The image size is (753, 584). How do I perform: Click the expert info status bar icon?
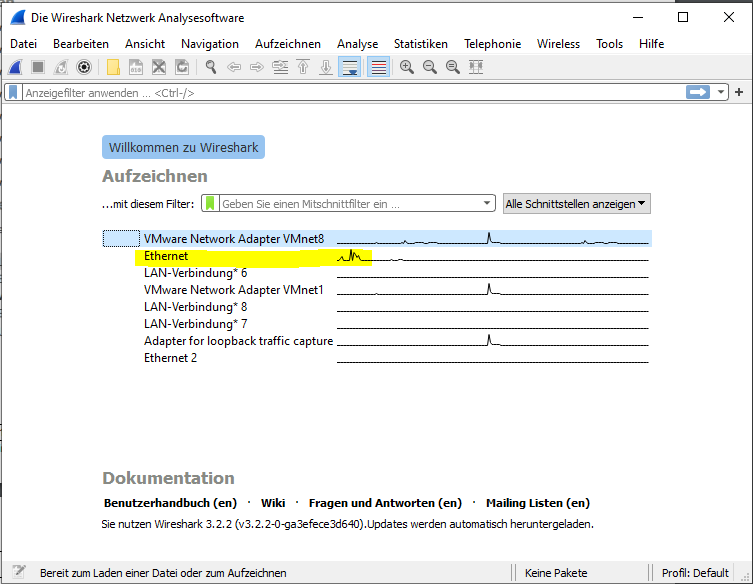(x=19, y=572)
